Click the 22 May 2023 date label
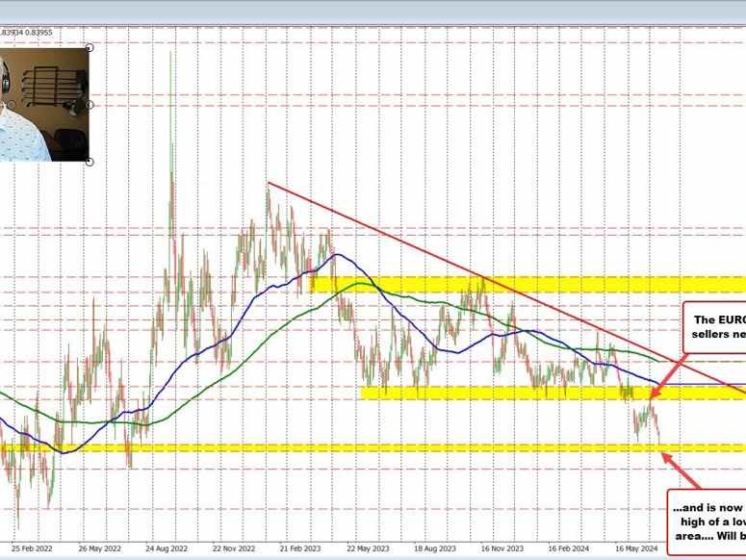The width and height of the screenshot is (746, 560). point(368,548)
